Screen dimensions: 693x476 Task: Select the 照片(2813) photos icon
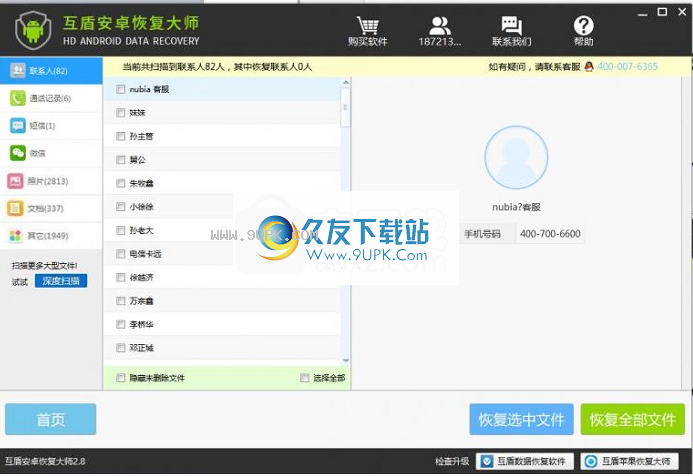tap(15, 181)
